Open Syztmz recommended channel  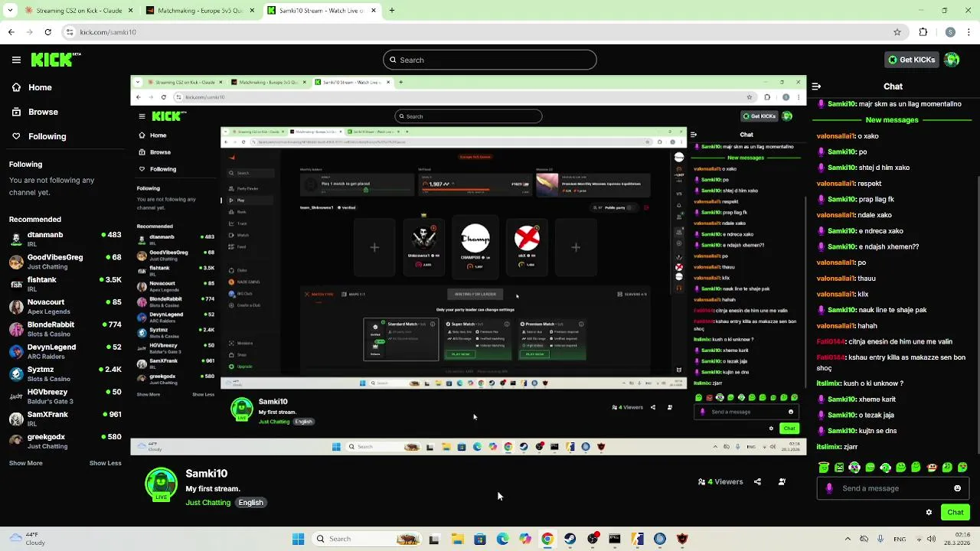coord(65,373)
